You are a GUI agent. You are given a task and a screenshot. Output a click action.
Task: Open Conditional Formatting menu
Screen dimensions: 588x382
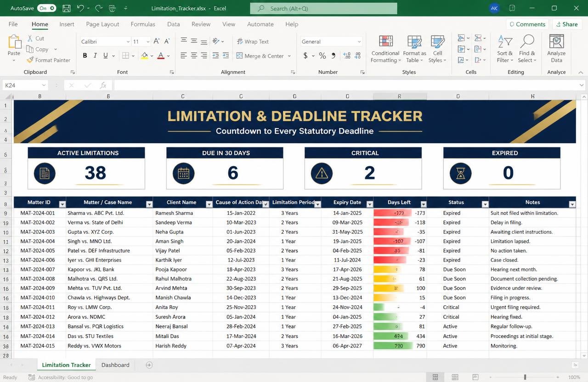tap(386, 49)
